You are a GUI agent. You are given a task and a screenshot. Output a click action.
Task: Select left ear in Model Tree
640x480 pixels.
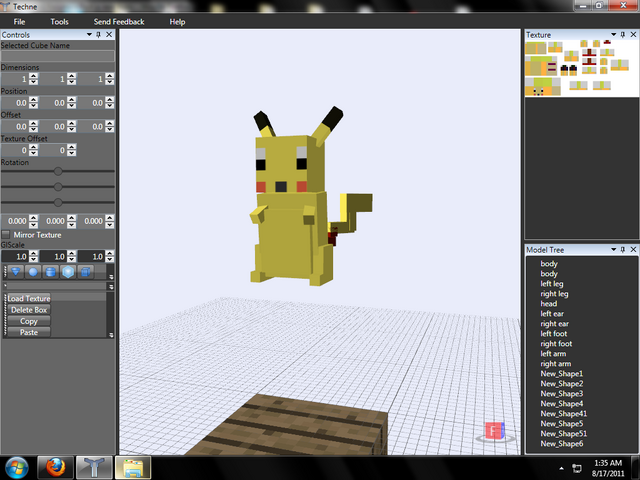pyautogui.click(x=552, y=314)
